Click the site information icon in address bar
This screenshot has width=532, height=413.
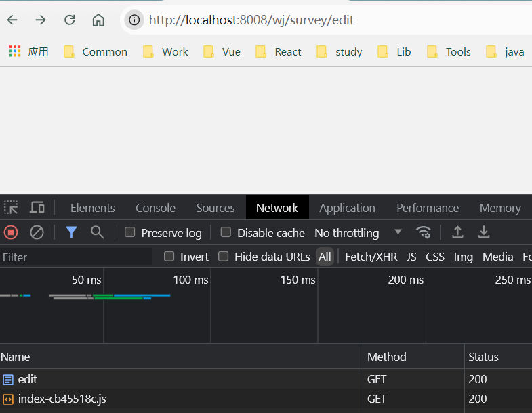coord(134,20)
